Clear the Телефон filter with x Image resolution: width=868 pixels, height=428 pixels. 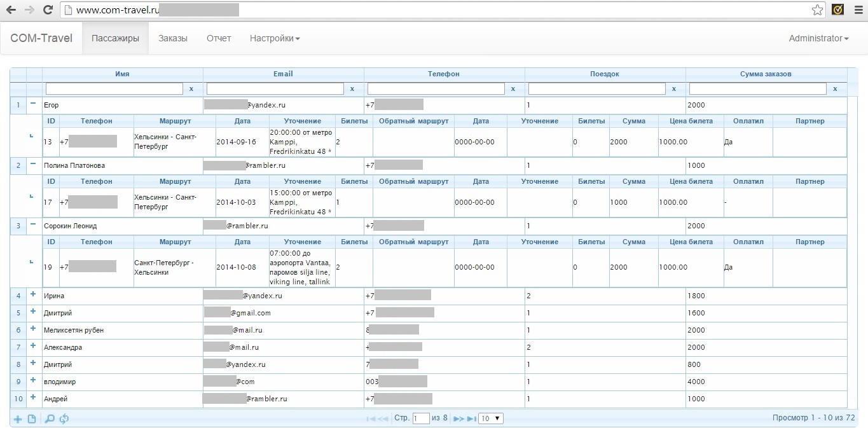coord(513,89)
